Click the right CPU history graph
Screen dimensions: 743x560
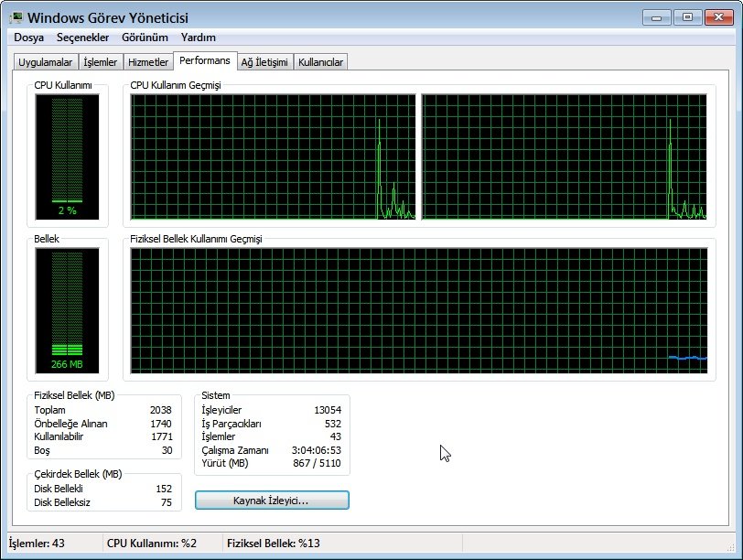[565, 156]
